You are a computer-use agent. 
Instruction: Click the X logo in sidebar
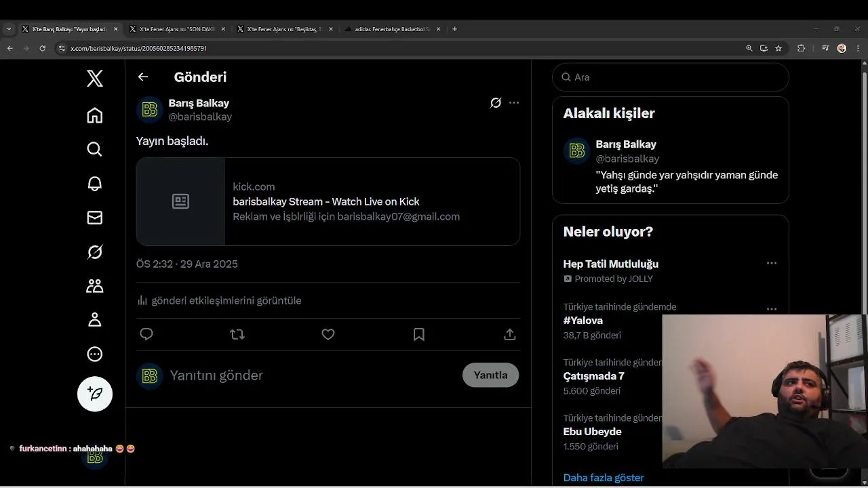click(x=95, y=79)
